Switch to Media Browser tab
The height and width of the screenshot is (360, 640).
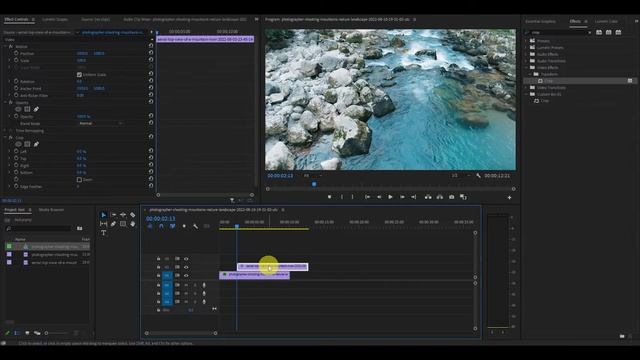pyautogui.click(x=51, y=210)
